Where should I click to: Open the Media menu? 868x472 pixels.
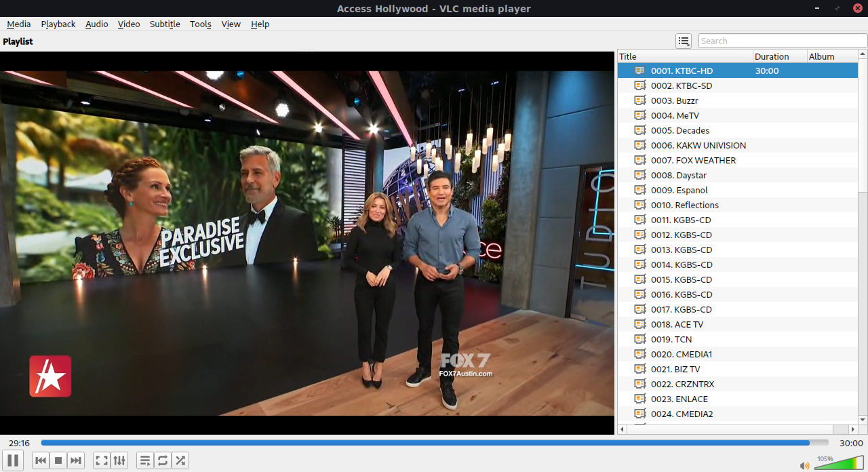click(19, 24)
